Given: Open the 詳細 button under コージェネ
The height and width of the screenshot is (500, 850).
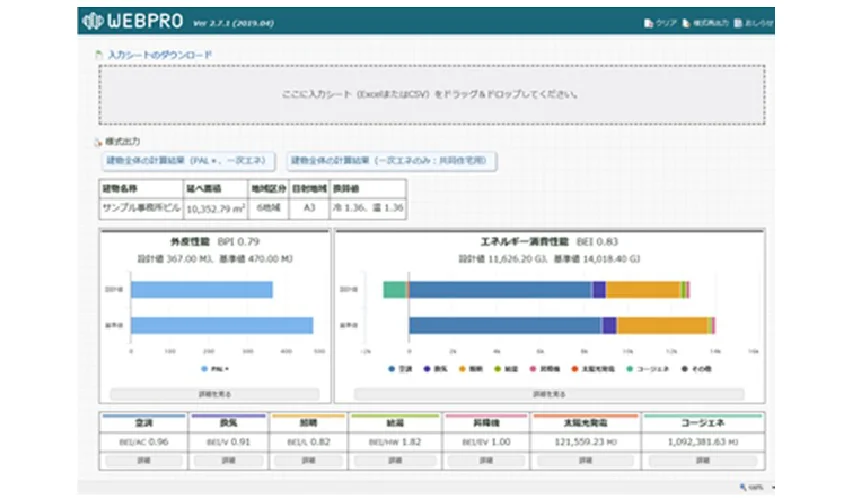Looking at the screenshot, I should [702, 460].
